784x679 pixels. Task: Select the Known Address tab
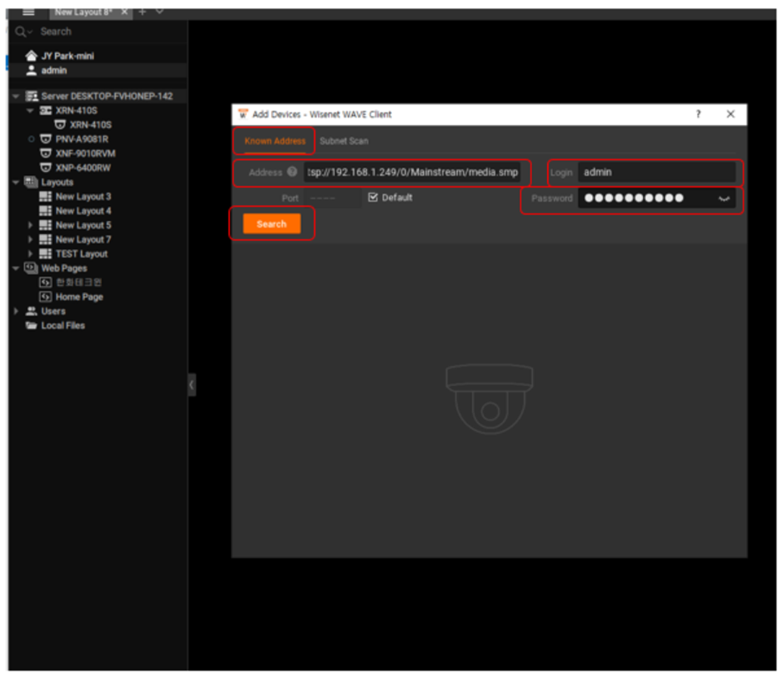(x=274, y=141)
